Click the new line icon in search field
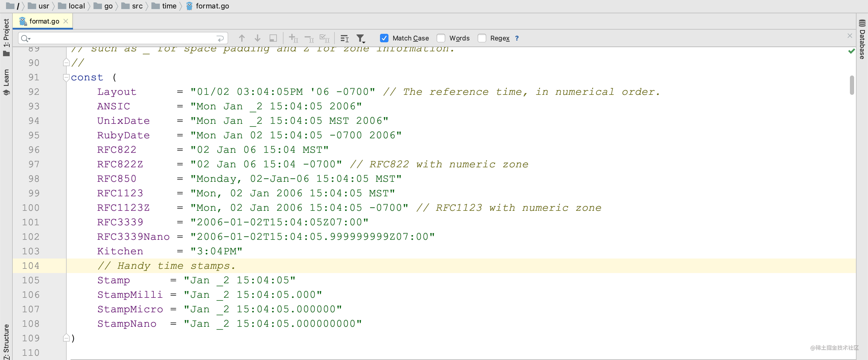 pos(220,38)
